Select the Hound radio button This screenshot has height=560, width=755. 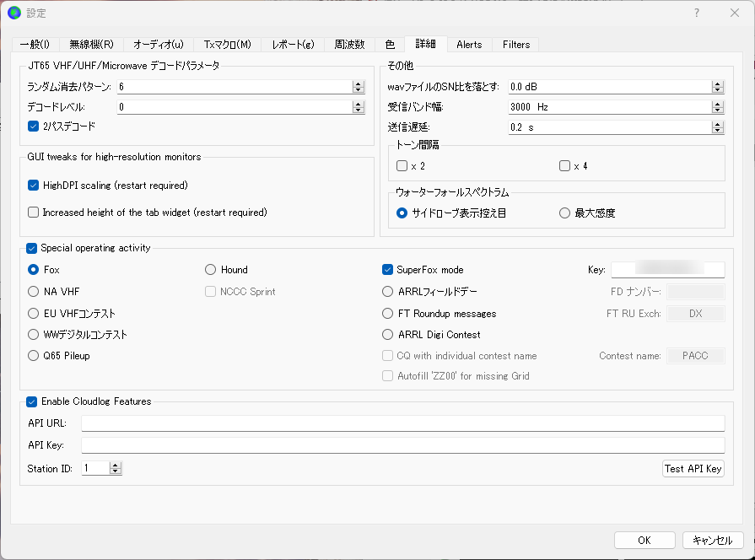[210, 270]
